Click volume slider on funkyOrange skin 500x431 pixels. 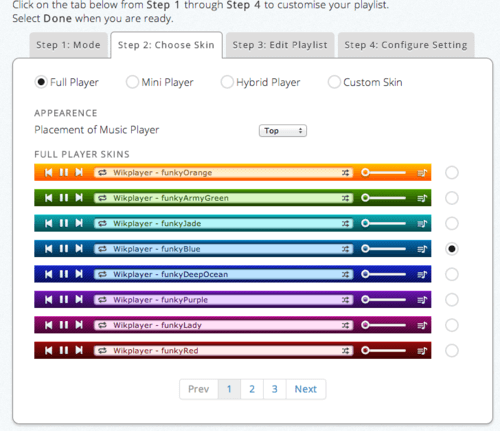tap(384, 172)
